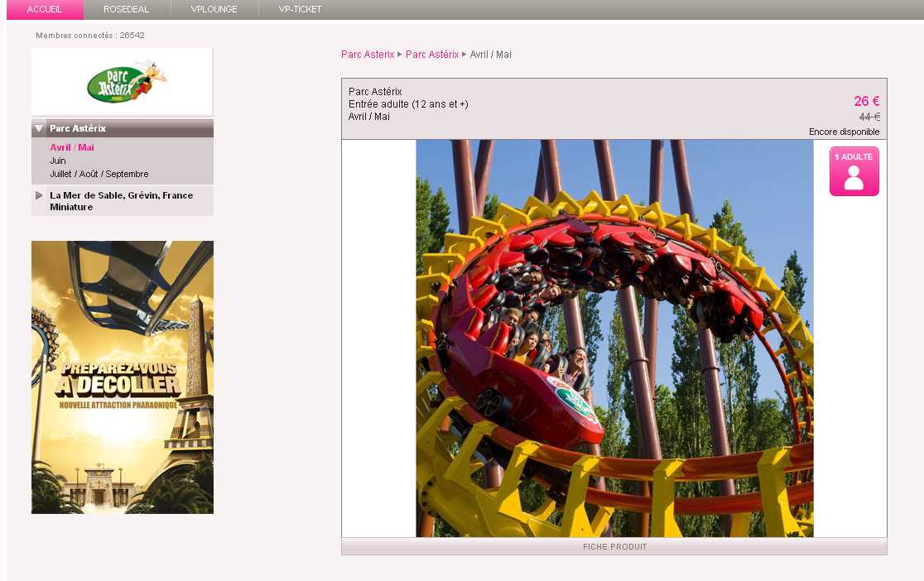Screen dimensions: 924x581
Task: Click the crossed-out 44 € price
Action: click(x=869, y=118)
